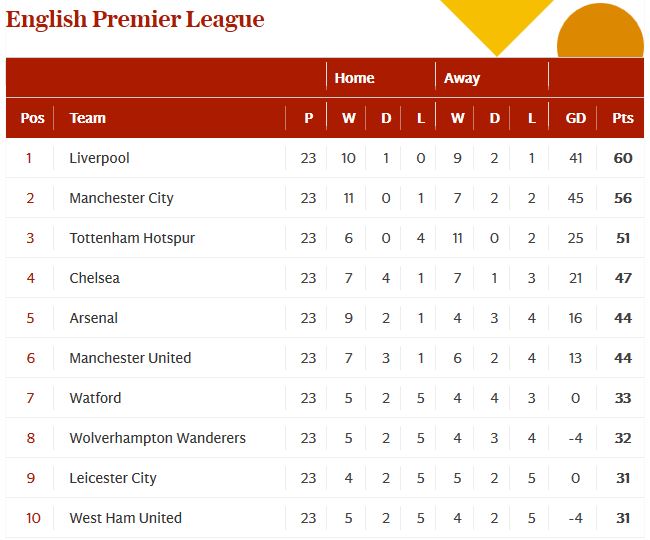Viewport: 650px width, 540px height.
Task: Click the Watford team name
Action: pyautogui.click(x=95, y=398)
